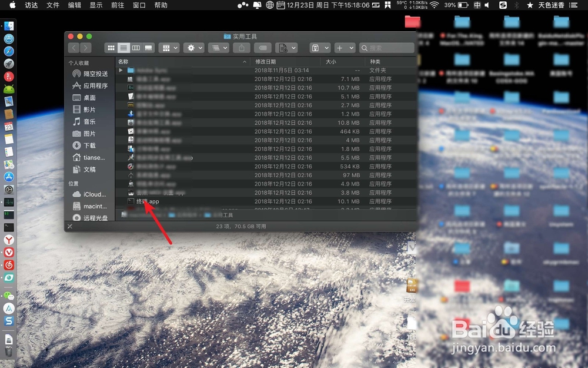The height and width of the screenshot is (368, 588).
Task: Click the battery status menu bar icon
Action: [x=463, y=5]
